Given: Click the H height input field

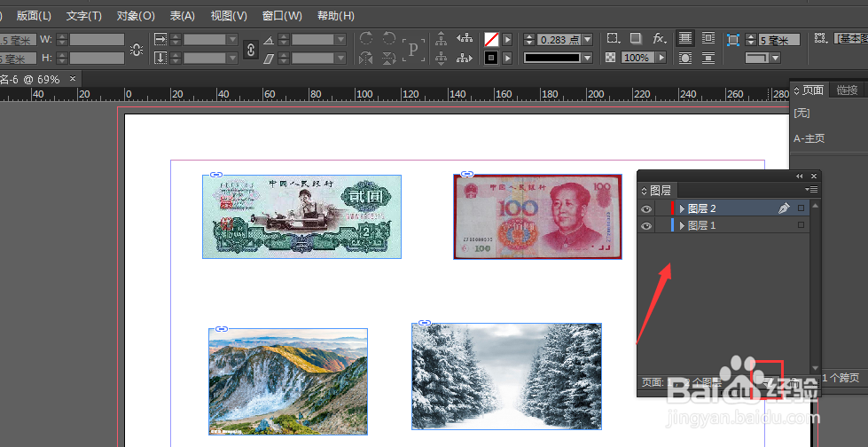Looking at the screenshot, I should pos(97,59).
